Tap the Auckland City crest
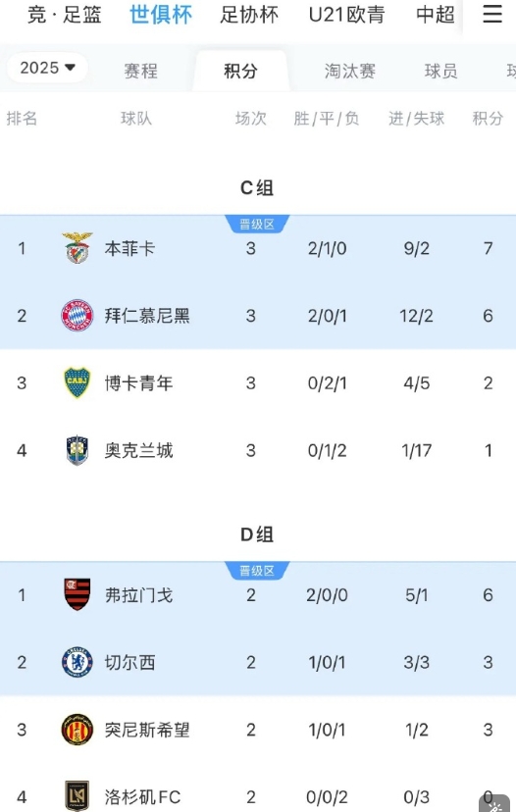 click(77, 450)
